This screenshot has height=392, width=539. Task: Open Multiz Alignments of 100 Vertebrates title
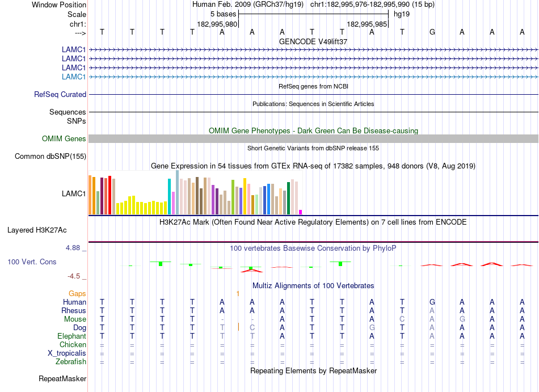313,285
